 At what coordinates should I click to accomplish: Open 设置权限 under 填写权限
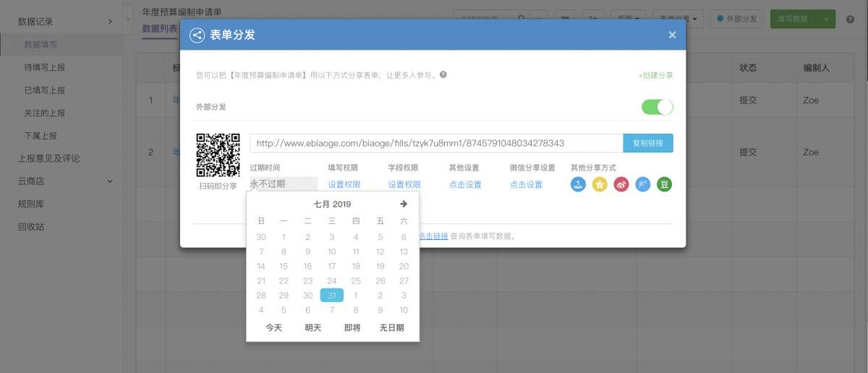point(344,184)
